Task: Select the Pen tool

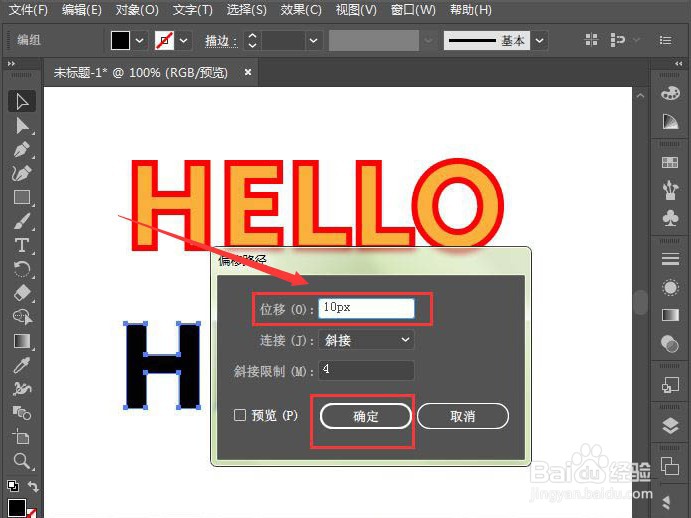Action: pos(22,150)
